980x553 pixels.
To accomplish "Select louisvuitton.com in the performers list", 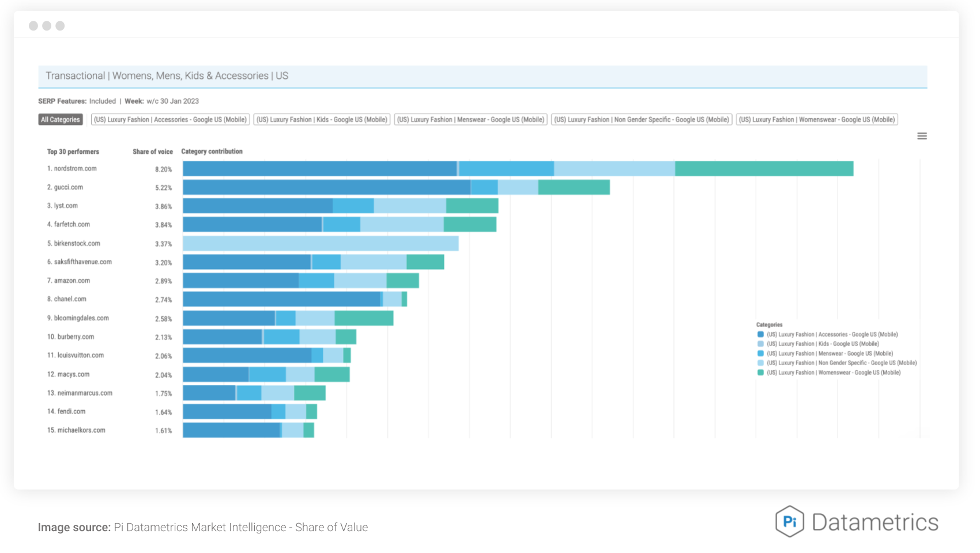I will (76, 355).
